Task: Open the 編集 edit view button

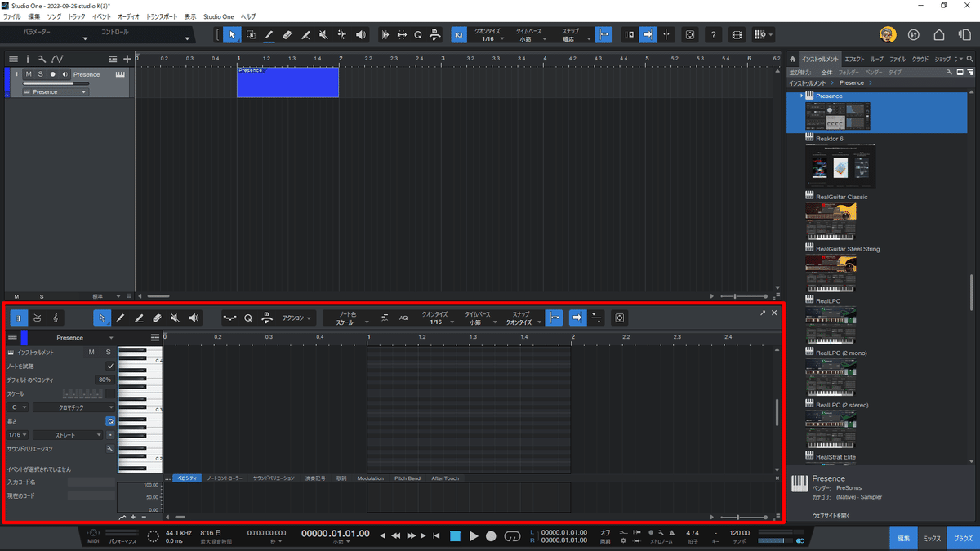Action: [904, 539]
